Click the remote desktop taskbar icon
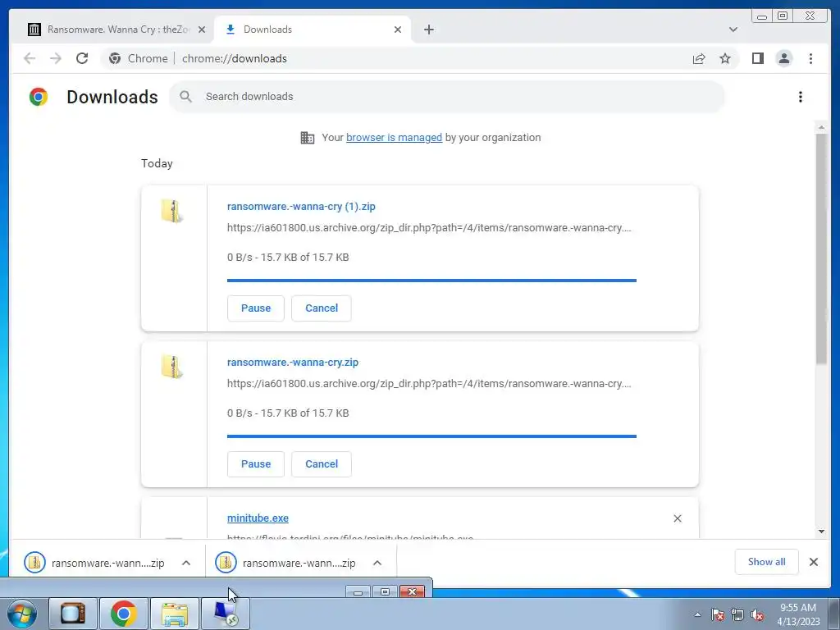This screenshot has width=840, height=630. [226, 614]
